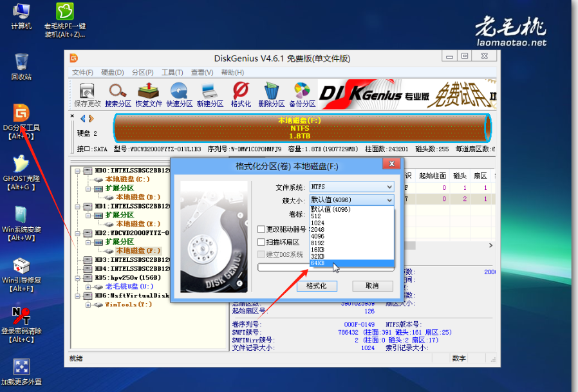Collapse the 扩展分区 node above 本地磁盘 (D:)

pyautogui.click(x=88, y=189)
